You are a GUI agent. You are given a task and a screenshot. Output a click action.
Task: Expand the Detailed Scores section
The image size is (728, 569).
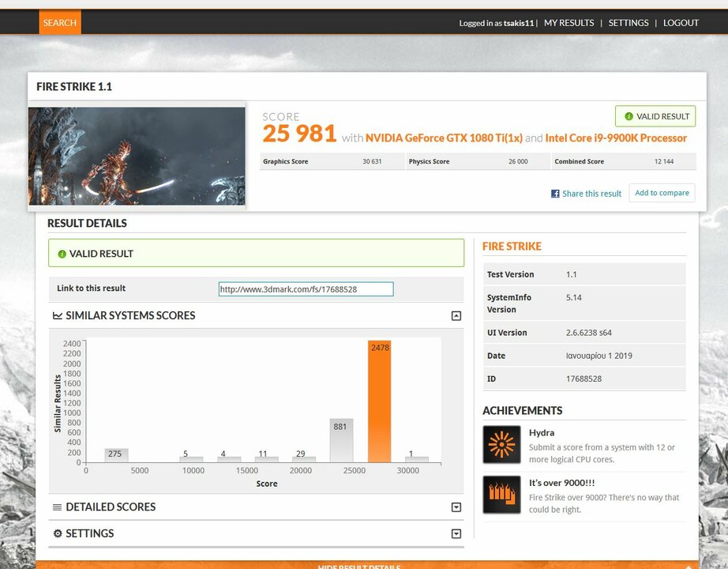click(x=456, y=507)
